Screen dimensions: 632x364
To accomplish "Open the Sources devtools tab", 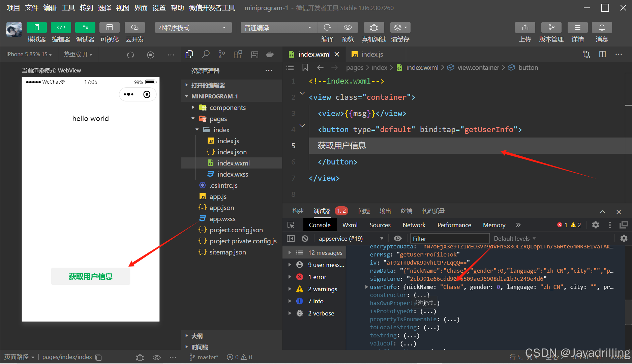I will coord(380,225).
